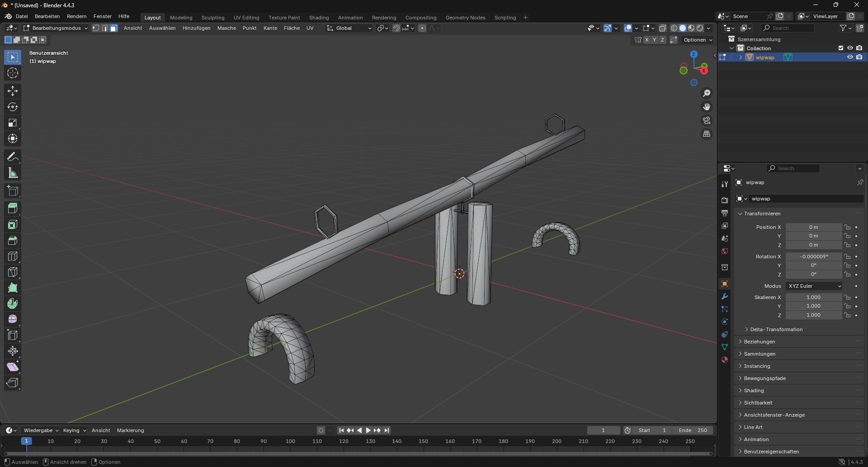Image resolution: width=868 pixels, height=467 pixels.
Task: Open the Optionen dropdown in viewport header
Action: click(698, 40)
